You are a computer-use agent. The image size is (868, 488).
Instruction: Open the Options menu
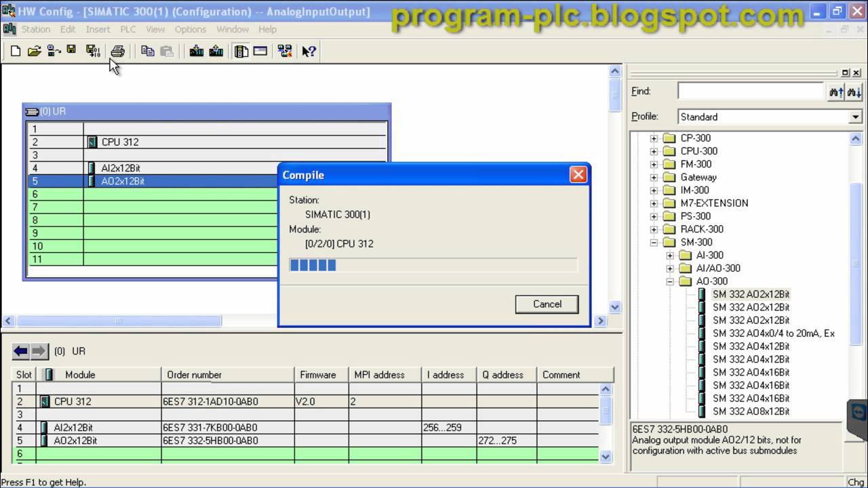click(x=191, y=29)
